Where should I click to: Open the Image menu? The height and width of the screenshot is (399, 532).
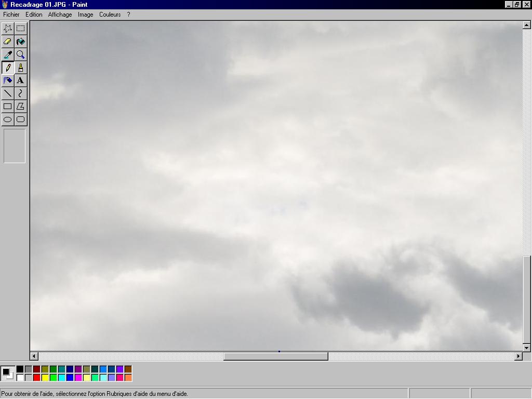[x=86, y=15]
